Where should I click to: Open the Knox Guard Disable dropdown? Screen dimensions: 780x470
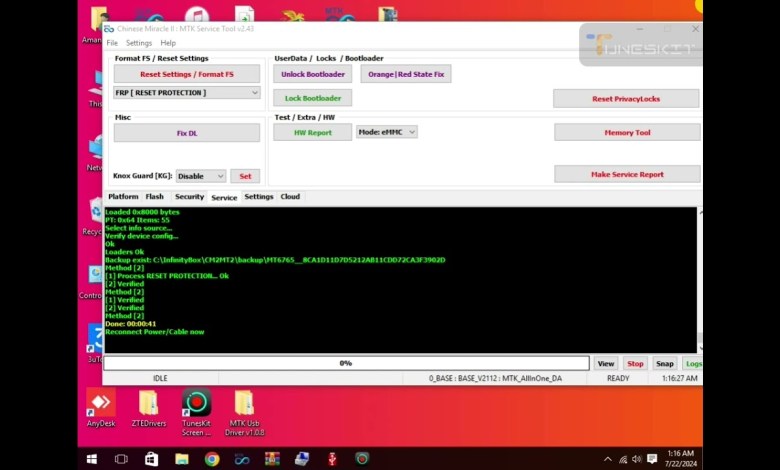tap(201, 176)
